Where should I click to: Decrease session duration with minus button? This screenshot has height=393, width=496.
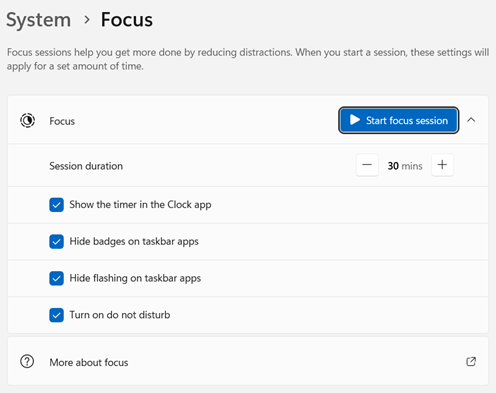coord(367,165)
